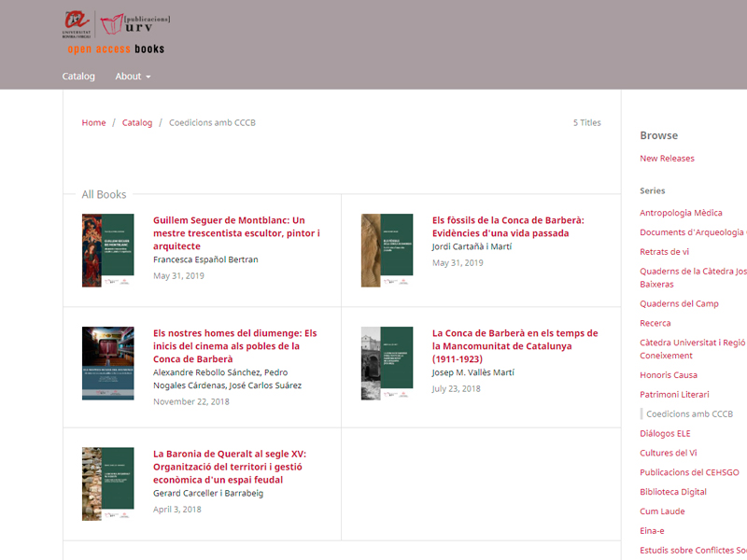This screenshot has width=747, height=560.
Task: Open the Honoris Causa series
Action: tap(669, 374)
